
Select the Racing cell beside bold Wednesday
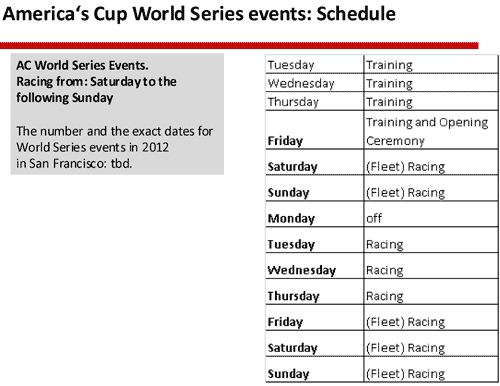pyautogui.click(x=431, y=266)
